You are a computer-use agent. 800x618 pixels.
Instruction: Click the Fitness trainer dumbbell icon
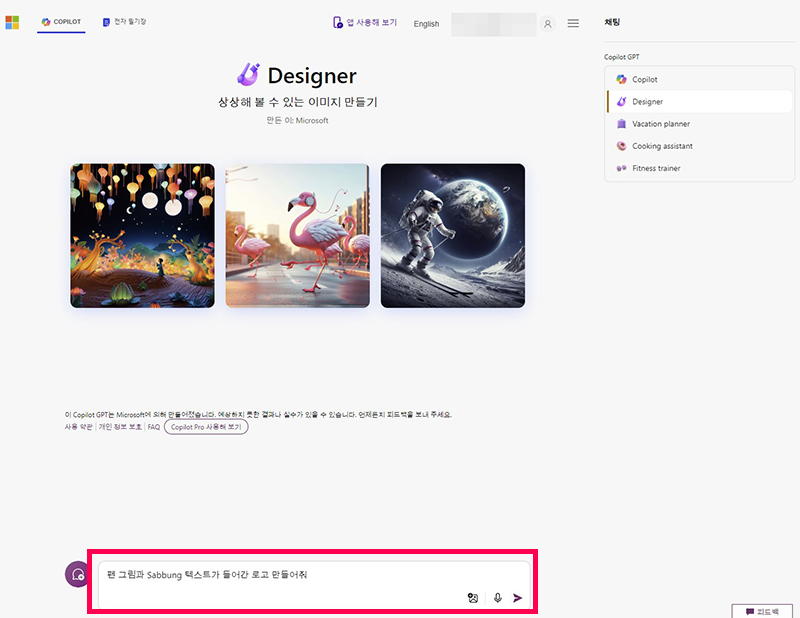click(621, 168)
